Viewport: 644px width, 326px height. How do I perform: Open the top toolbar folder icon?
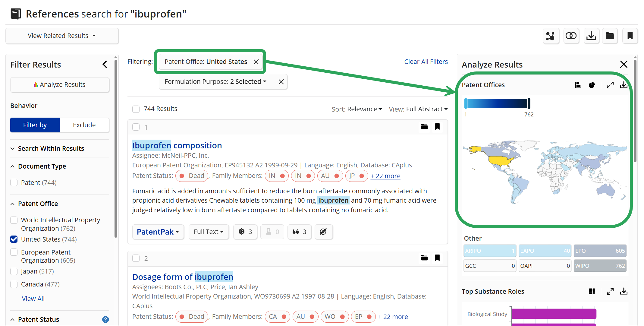click(610, 36)
